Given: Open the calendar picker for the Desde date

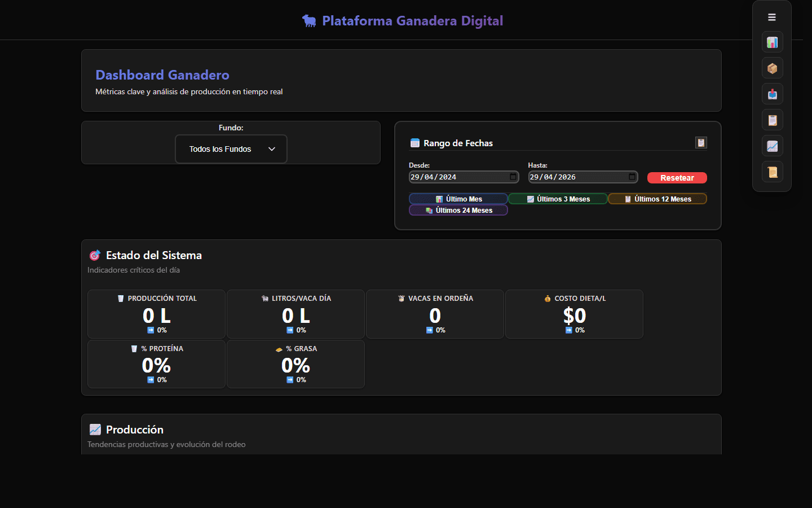Looking at the screenshot, I should coord(513,177).
